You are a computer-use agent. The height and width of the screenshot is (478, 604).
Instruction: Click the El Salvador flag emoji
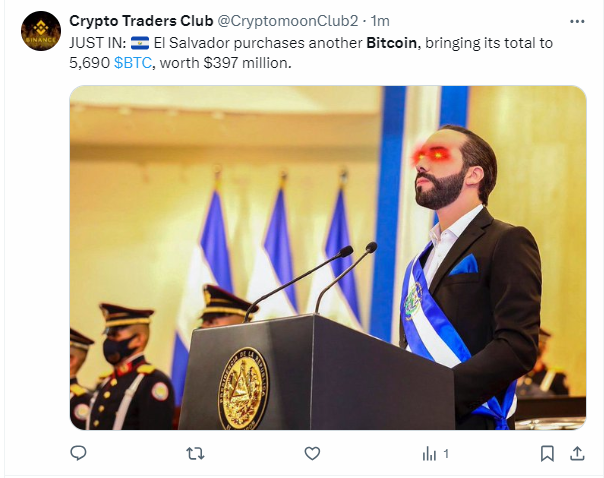(x=140, y=43)
